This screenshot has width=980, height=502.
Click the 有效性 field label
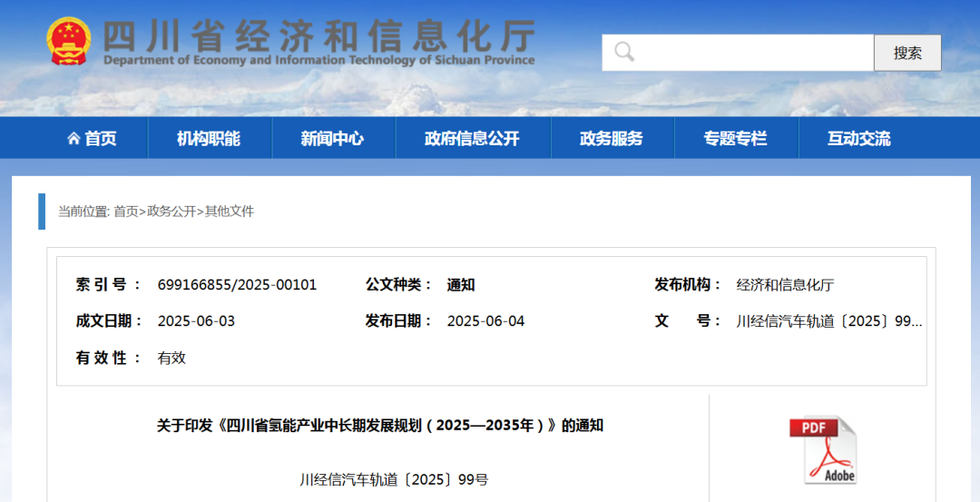point(109,359)
